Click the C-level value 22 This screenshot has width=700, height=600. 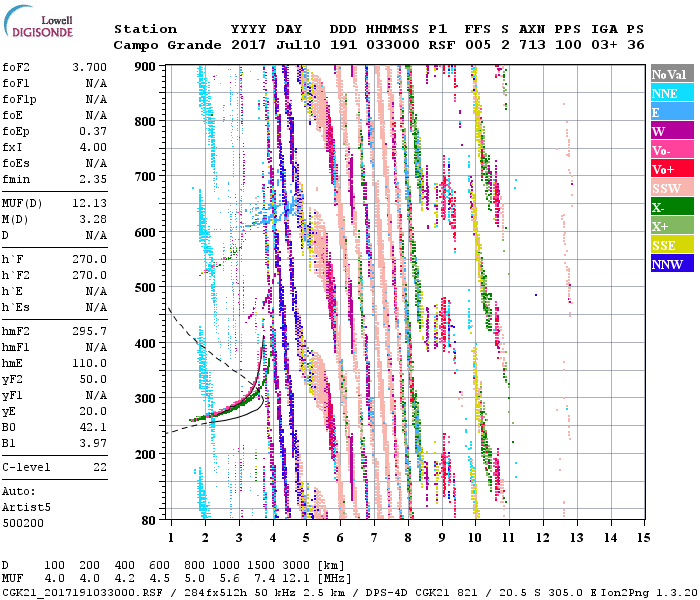coord(98,467)
